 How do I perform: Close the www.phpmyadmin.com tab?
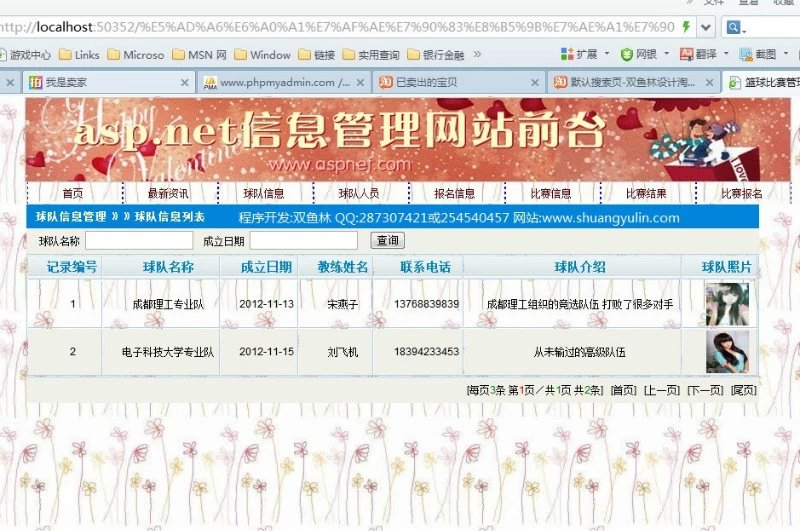tap(360, 82)
